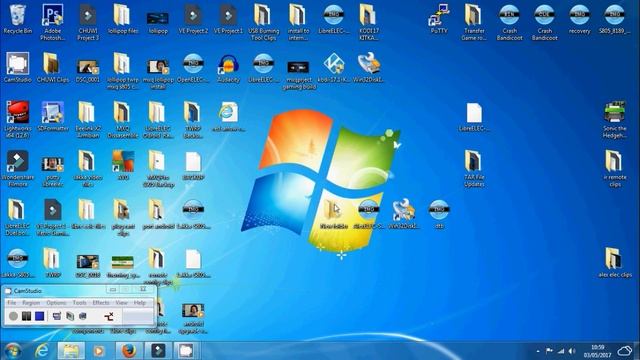Select the Transfer Game folder
The height and width of the screenshot is (360, 640).
coord(474,22)
